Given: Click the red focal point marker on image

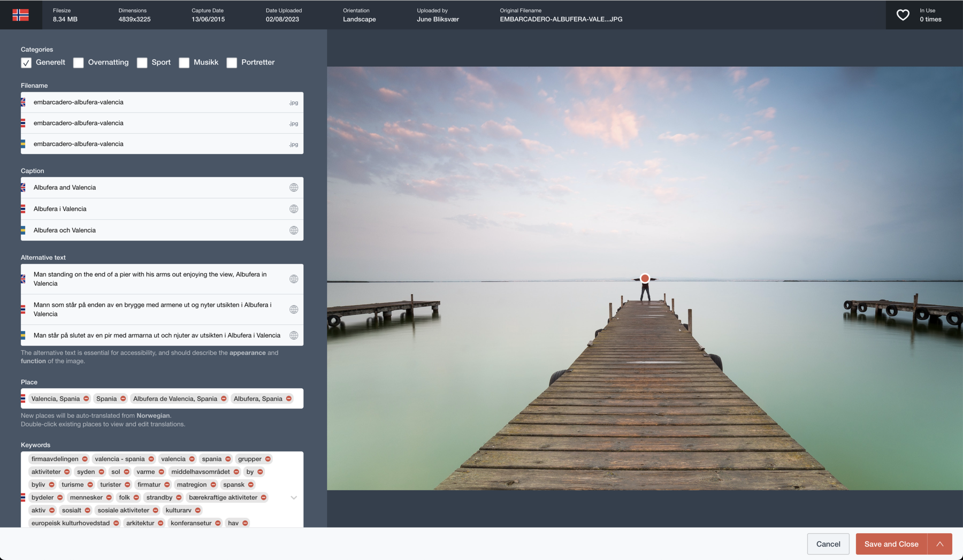Looking at the screenshot, I should click(645, 279).
